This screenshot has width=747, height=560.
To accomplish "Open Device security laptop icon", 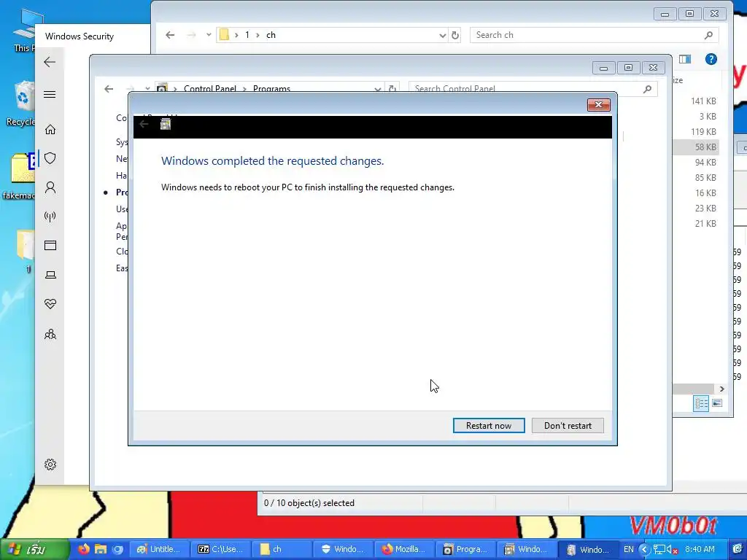I will [50, 275].
